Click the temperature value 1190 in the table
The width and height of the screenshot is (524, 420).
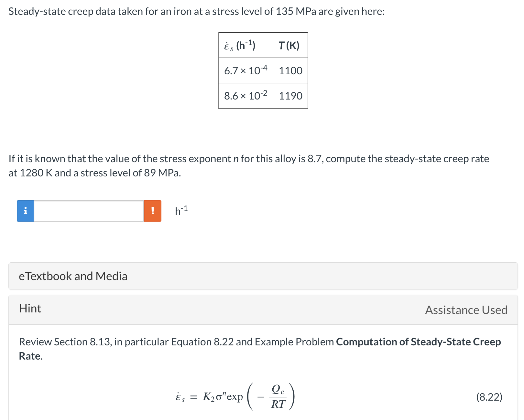tap(290, 96)
